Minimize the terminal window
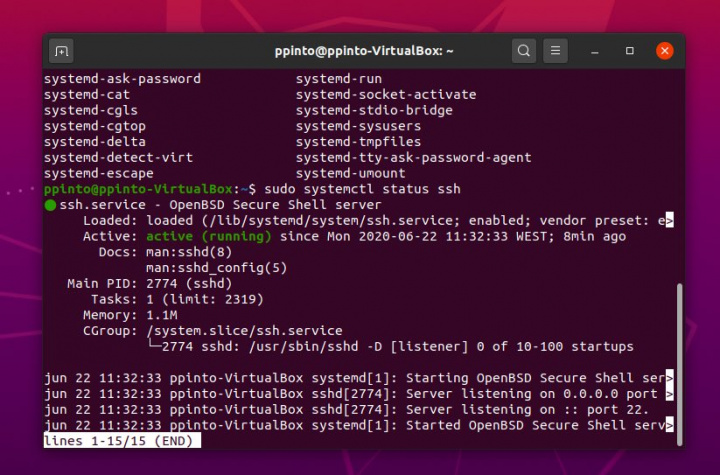 coord(597,50)
